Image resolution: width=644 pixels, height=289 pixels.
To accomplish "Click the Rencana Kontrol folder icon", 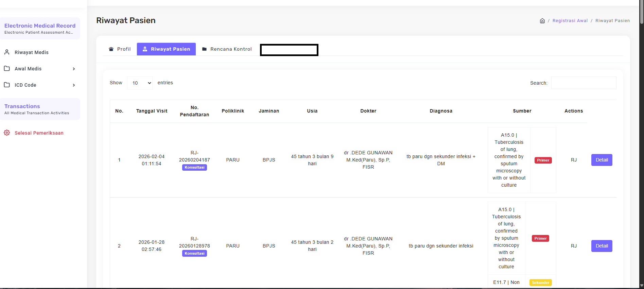I will (204, 49).
